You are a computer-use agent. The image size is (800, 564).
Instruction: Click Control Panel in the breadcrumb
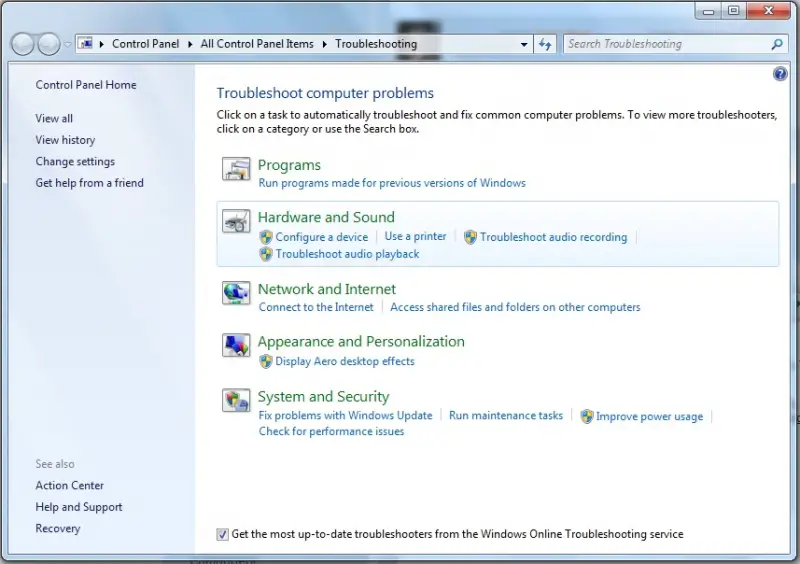145,44
